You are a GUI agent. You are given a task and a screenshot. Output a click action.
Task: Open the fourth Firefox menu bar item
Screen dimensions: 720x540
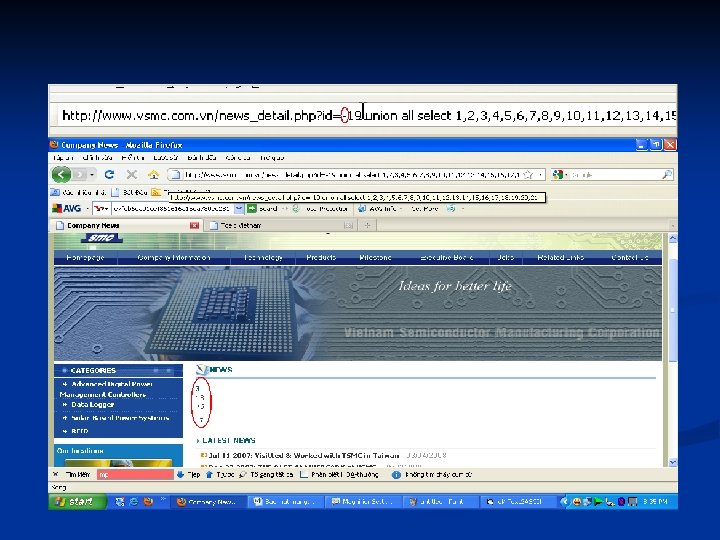point(166,158)
